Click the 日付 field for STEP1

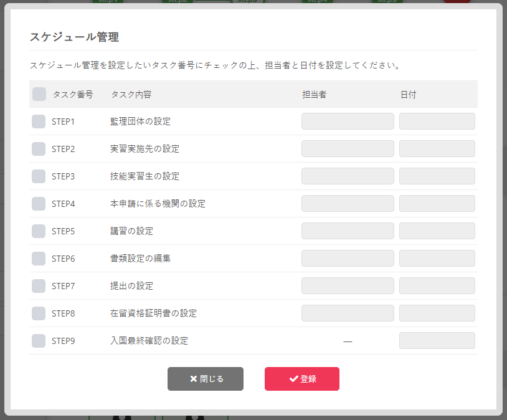point(437,122)
